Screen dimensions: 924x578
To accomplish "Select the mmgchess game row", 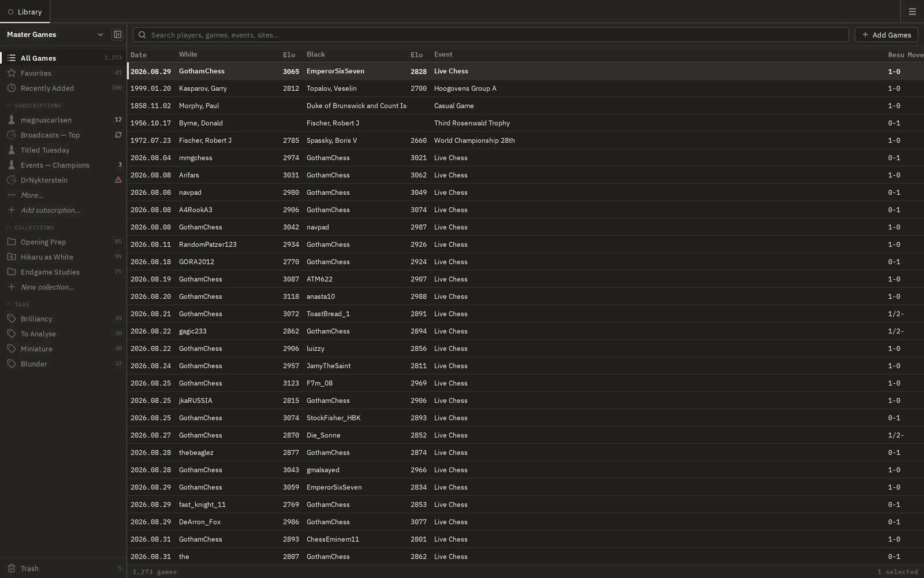I will pos(526,158).
